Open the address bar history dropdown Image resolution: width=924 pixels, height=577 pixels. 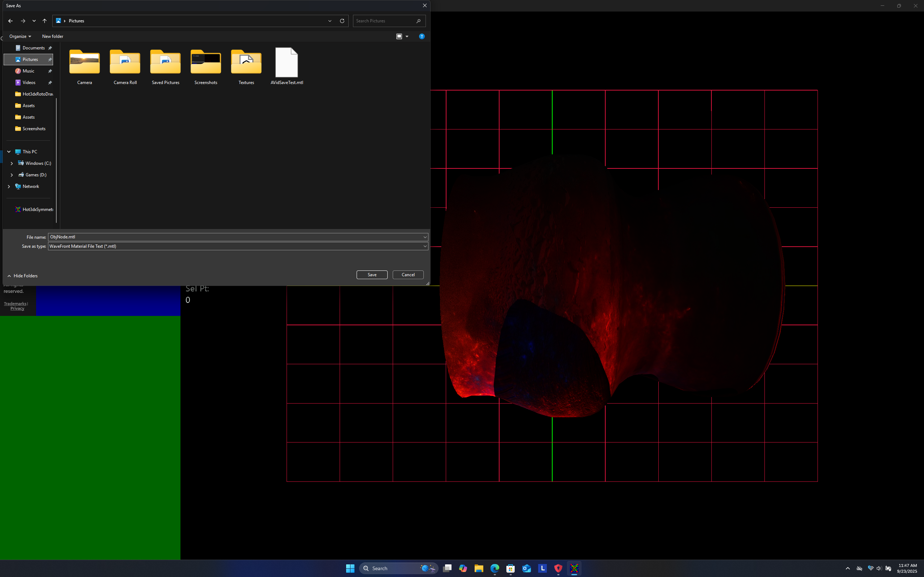330,21
